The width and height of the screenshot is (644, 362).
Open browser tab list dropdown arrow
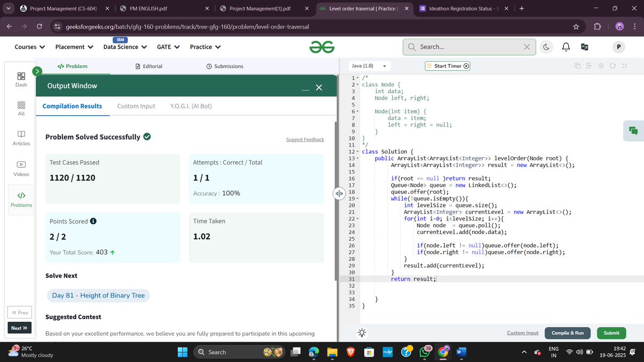point(9,9)
